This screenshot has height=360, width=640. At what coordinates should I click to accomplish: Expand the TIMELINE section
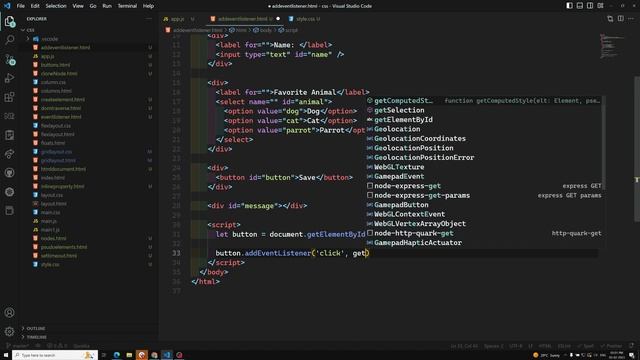pyautogui.click(x=37, y=337)
